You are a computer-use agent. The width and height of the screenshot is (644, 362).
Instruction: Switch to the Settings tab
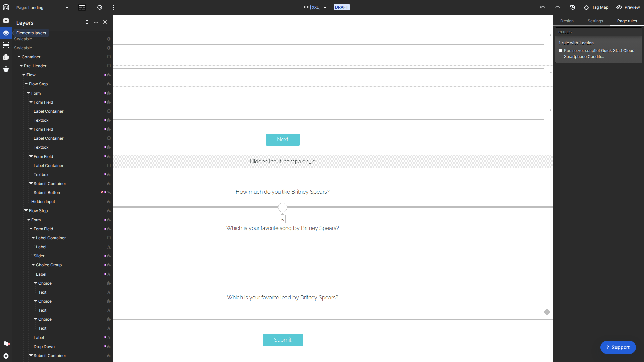tap(595, 21)
